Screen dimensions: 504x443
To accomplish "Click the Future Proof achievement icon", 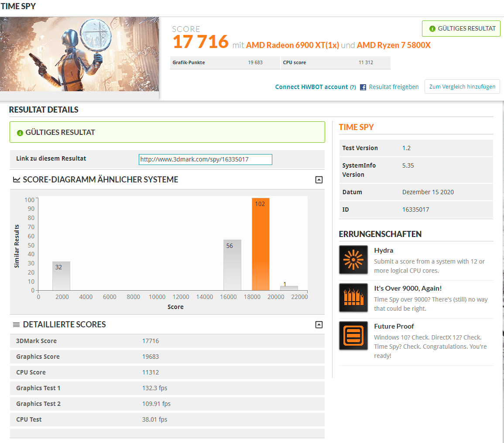I will click(x=353, y=336).
